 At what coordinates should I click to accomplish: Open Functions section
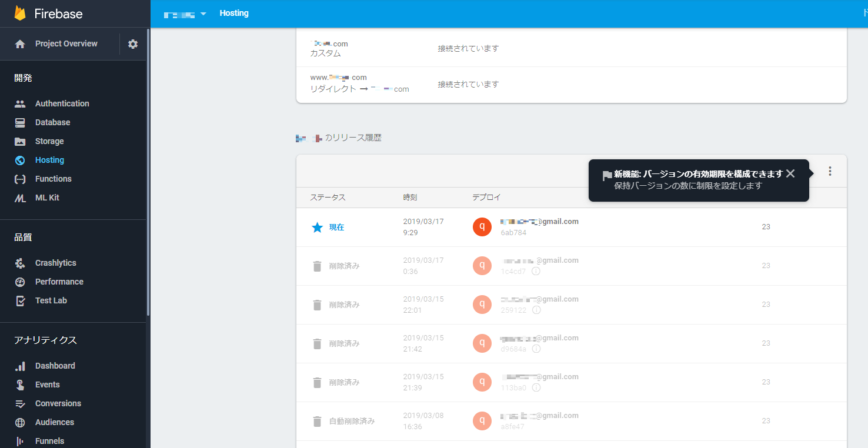tap(53, 179)
